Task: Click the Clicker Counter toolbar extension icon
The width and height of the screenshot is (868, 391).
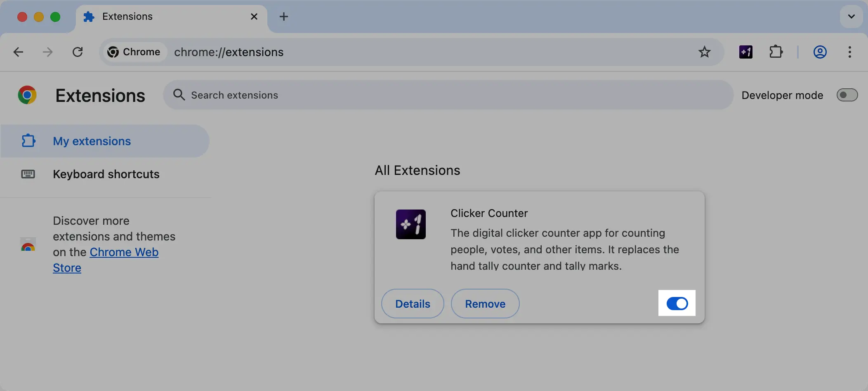Action: pyautogui.click(x=745, y=52)
